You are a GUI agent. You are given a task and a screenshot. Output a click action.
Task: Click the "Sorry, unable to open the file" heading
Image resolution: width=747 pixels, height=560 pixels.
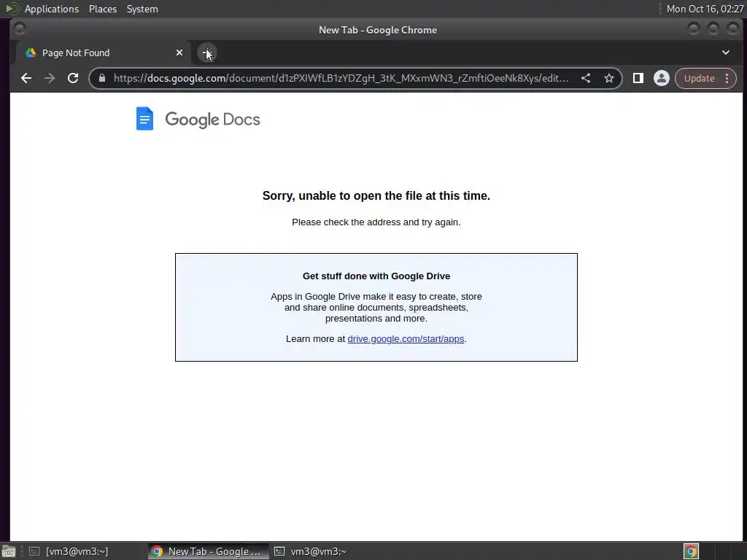(x=376, y=195)
